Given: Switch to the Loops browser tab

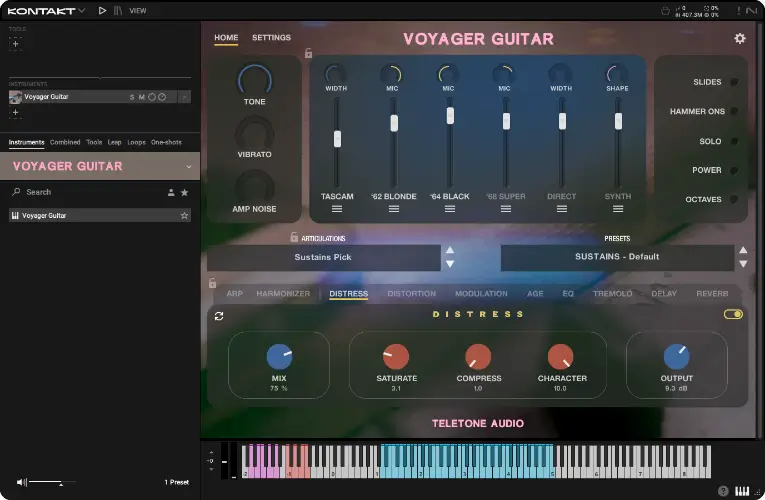Looking at the screenshot, I should coord(137,142).
